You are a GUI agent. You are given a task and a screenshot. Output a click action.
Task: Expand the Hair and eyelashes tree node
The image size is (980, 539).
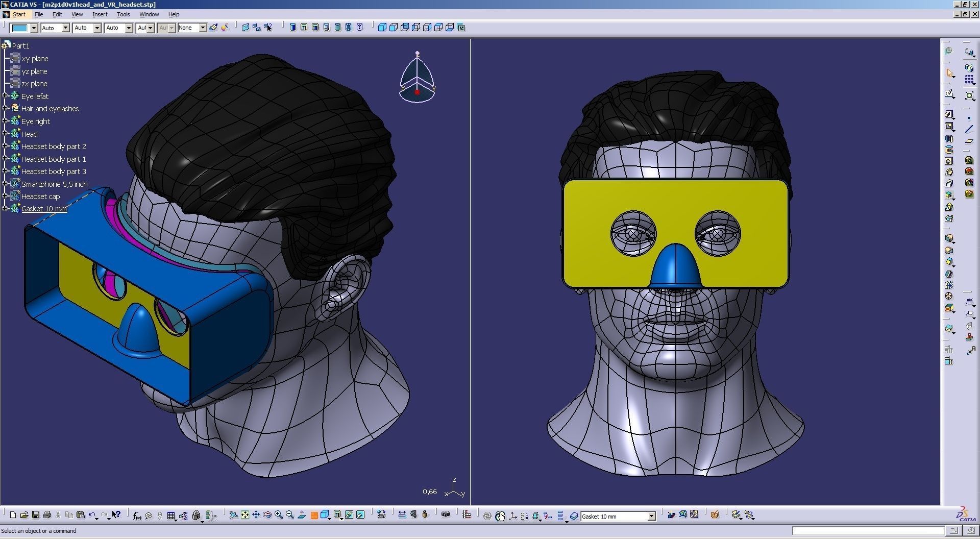(x=5, y=108)
